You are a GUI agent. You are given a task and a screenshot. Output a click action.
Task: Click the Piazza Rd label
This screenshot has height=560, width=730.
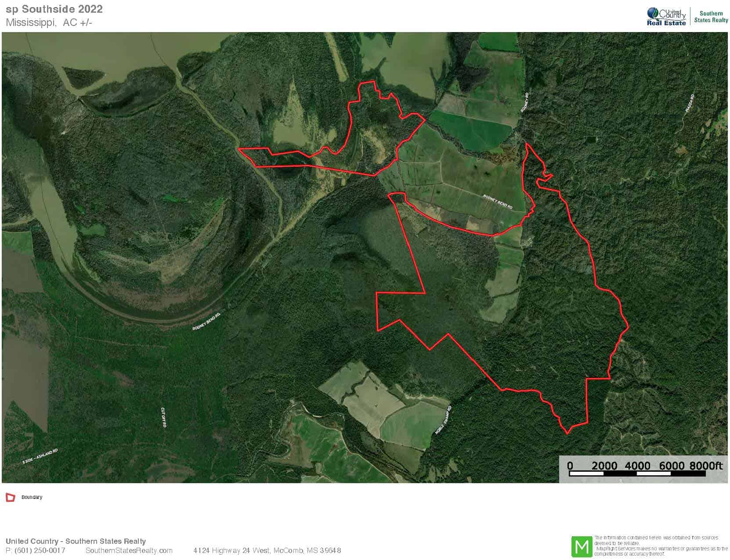[x=690, y=103]
